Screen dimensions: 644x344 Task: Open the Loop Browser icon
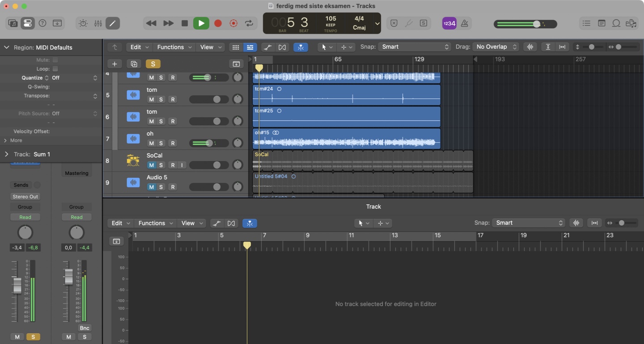point(616,23)
